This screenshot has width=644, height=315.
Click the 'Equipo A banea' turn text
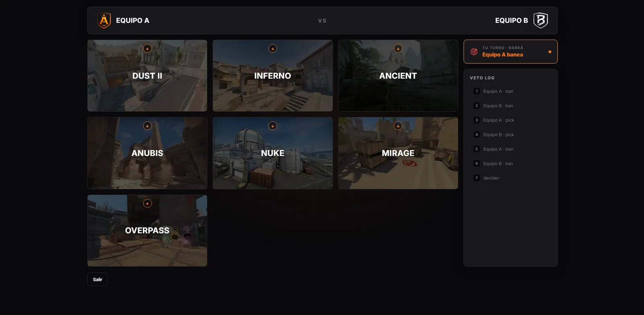tap(503, 55)
